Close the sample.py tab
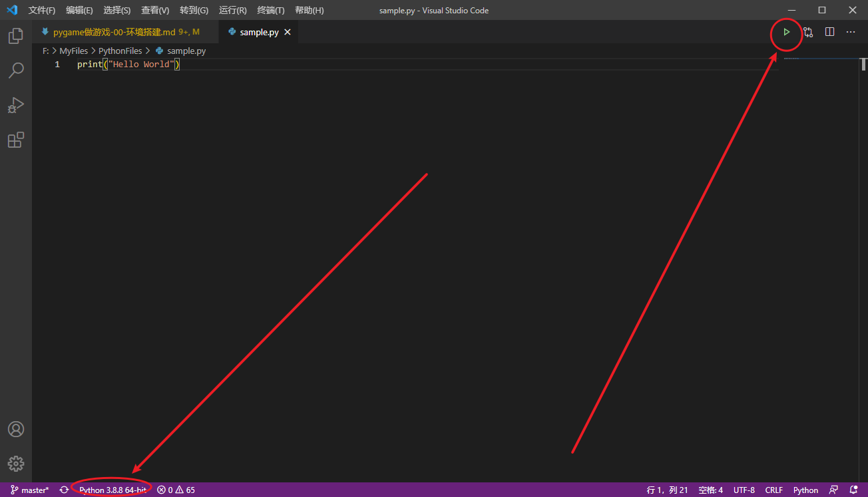Screen dimensions: 868x497 pos(288,32)
